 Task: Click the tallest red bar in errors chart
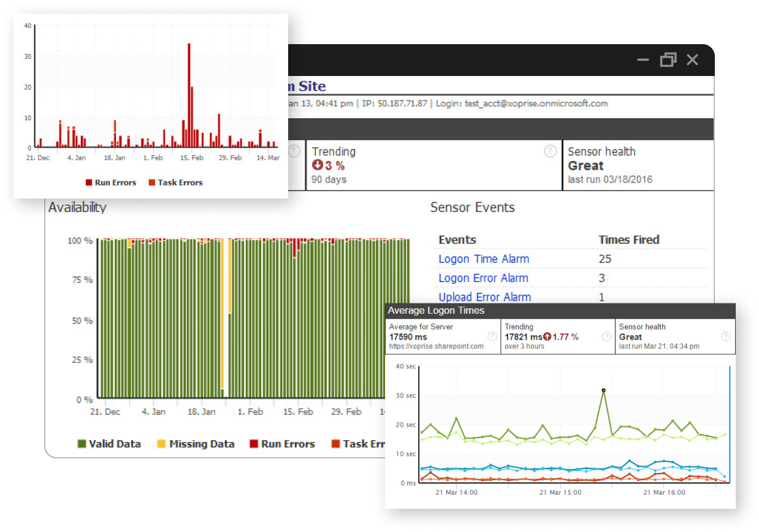tap(189, 95)
